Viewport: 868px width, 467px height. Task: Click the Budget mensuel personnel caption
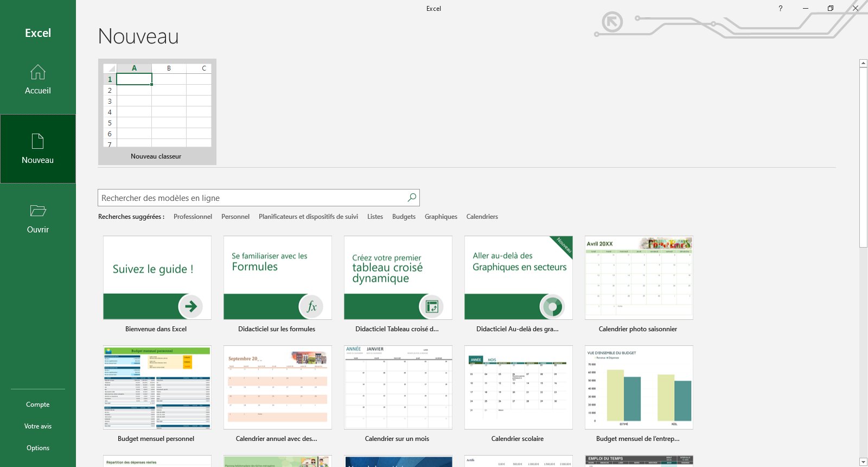[156, 439]
